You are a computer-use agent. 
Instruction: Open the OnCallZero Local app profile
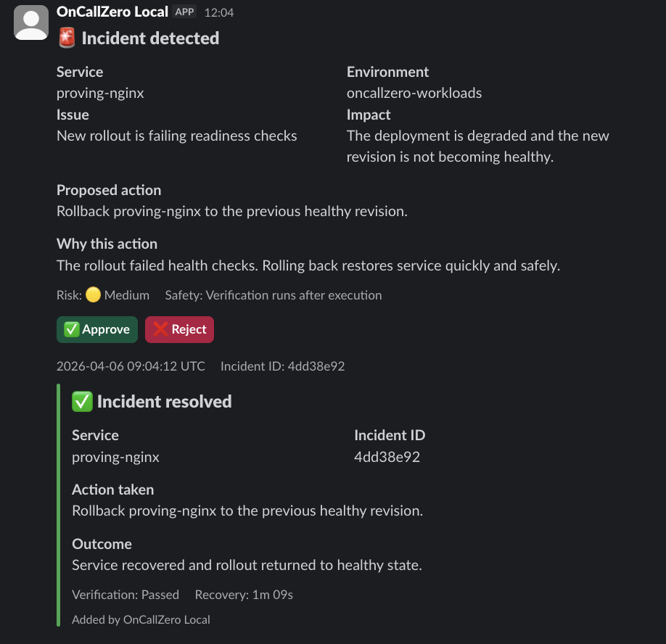point(110,11)
